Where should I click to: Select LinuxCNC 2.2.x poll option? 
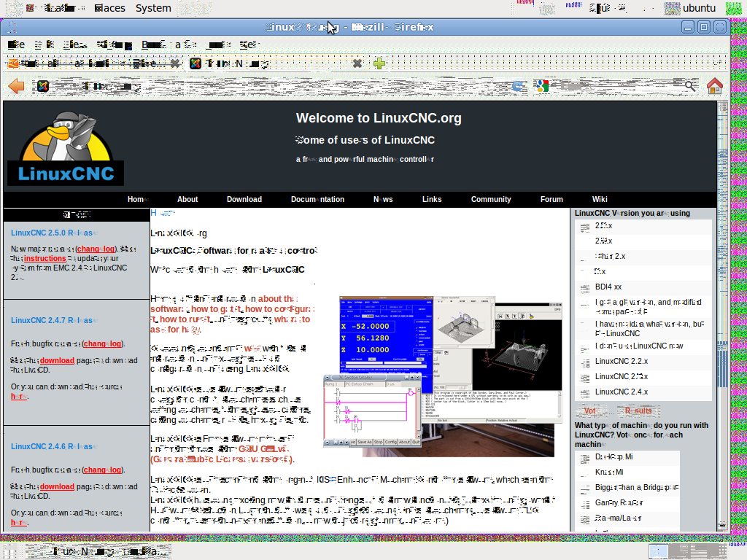(585, 362)
